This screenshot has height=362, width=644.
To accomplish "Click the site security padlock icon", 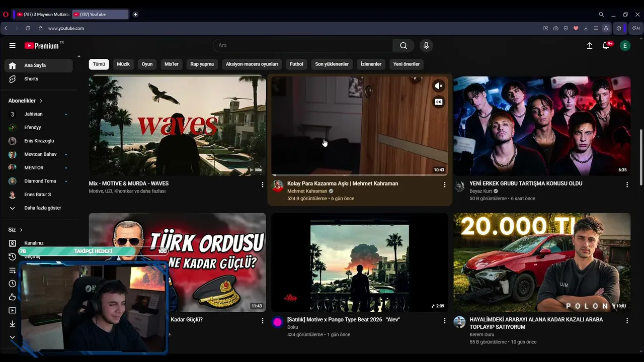I will tap(41, 28).
